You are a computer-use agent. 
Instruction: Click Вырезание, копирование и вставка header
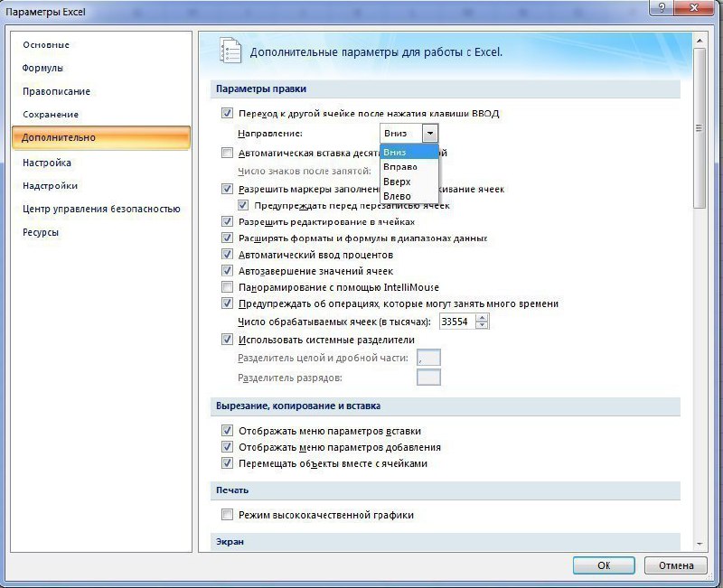tap(445, 406)
